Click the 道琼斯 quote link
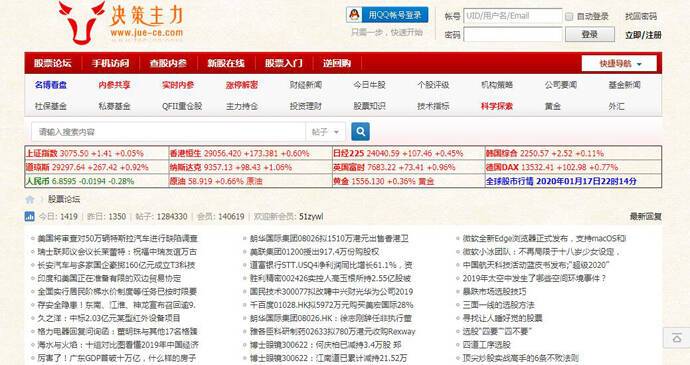 coord(37,167)
